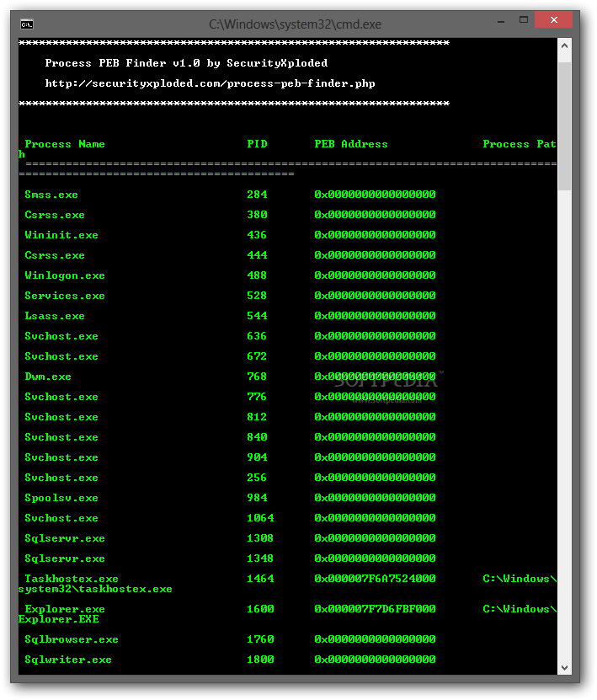Click the scrollbar up arrow
Viewport: 597px width, 700px height.
[564, 45]
